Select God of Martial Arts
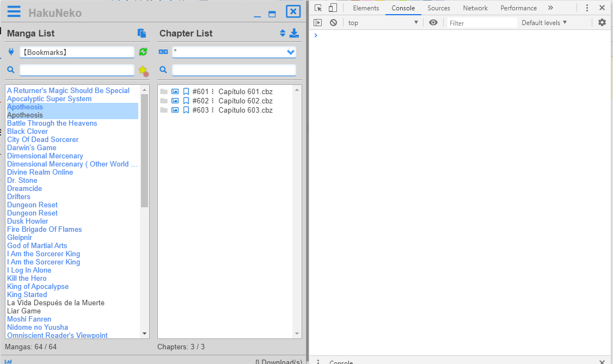Viewport: 613px width, 364px height. pos(37,246)
